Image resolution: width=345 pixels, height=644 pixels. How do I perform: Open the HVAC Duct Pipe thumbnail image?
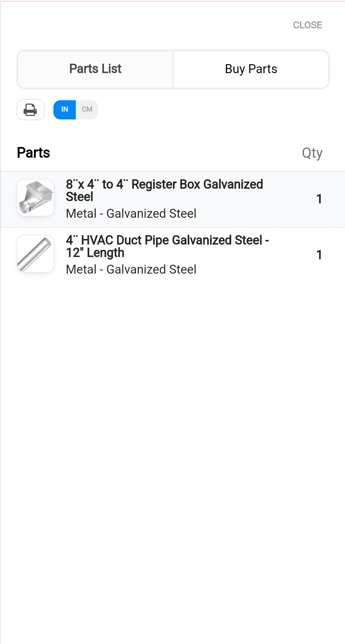click(35, 254)
